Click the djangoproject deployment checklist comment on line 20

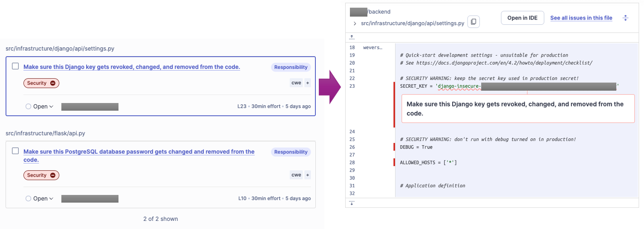pos(496,63)
